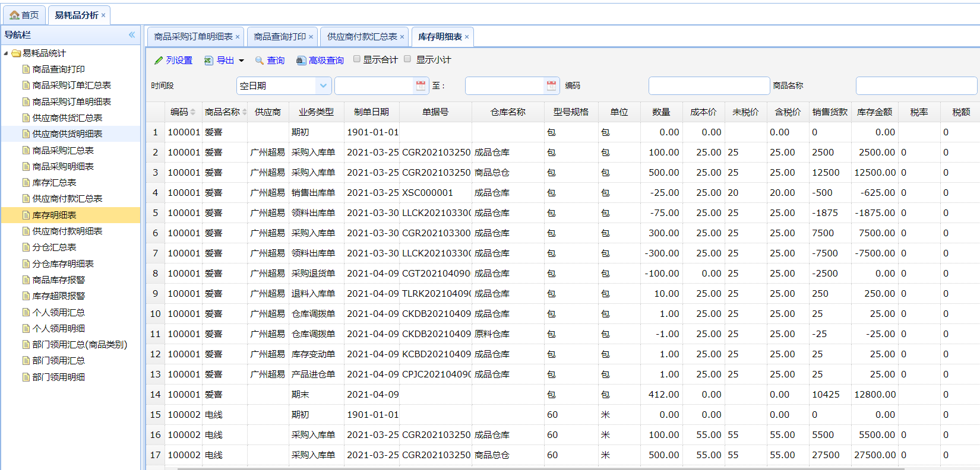Viewport: 980px width, 470px height.
Task: Enable the 显示小计 checkbox
Action: tap(407, 59)
